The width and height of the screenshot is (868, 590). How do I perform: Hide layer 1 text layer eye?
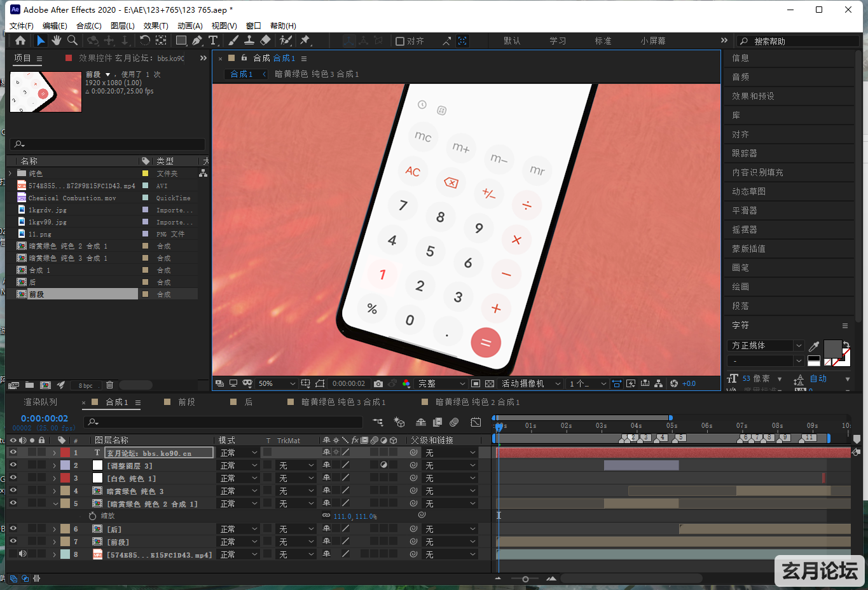click(x=13, y=453)
